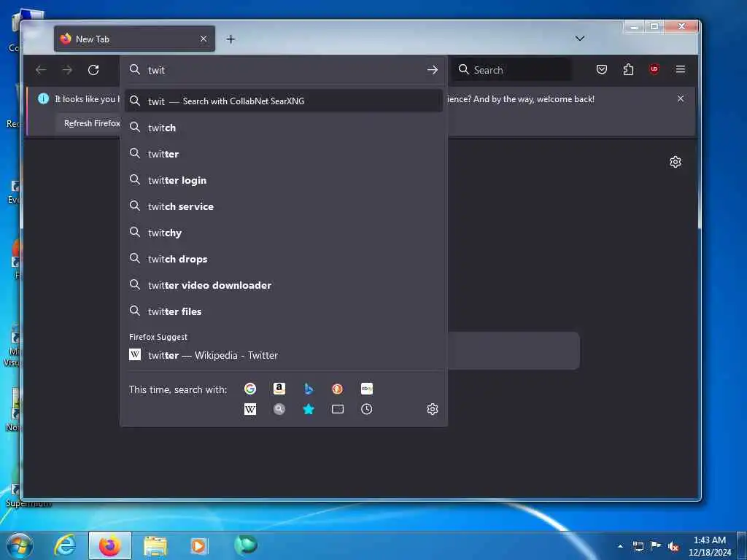Viewport: 747px width, 560px height.
Task: Choose the 'twitchy' suggestion
Action: (284, 233)
